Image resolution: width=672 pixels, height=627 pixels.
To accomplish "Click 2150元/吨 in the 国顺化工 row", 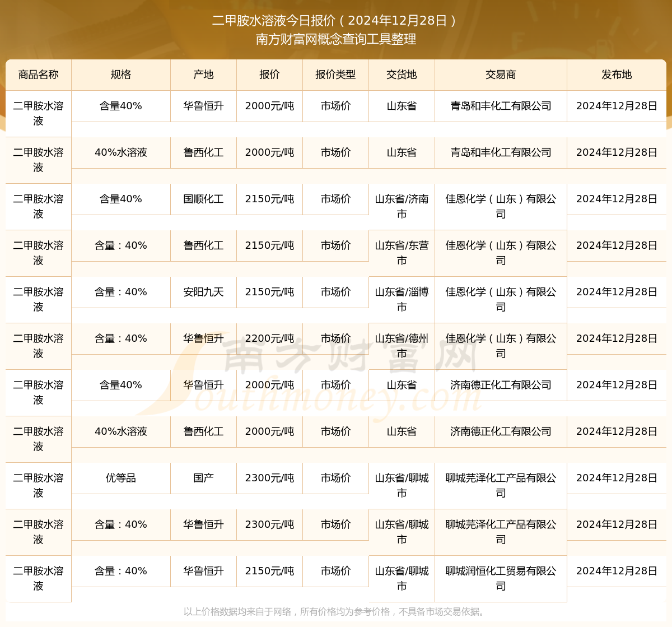I will 269,199.
